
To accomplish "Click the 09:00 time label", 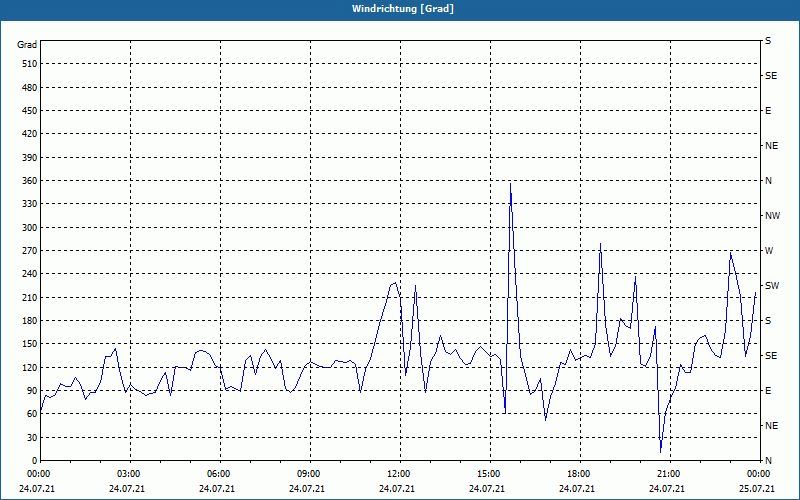I will point(307,474).
